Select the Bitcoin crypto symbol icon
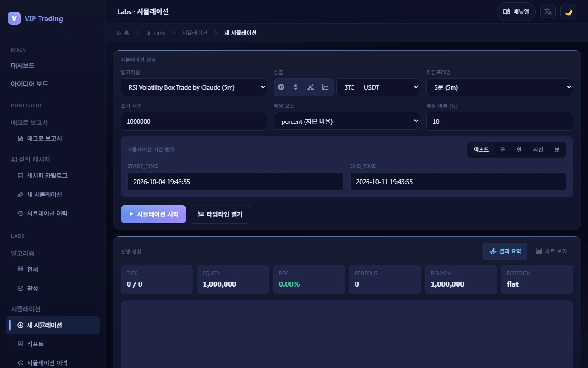 (281, 87)
